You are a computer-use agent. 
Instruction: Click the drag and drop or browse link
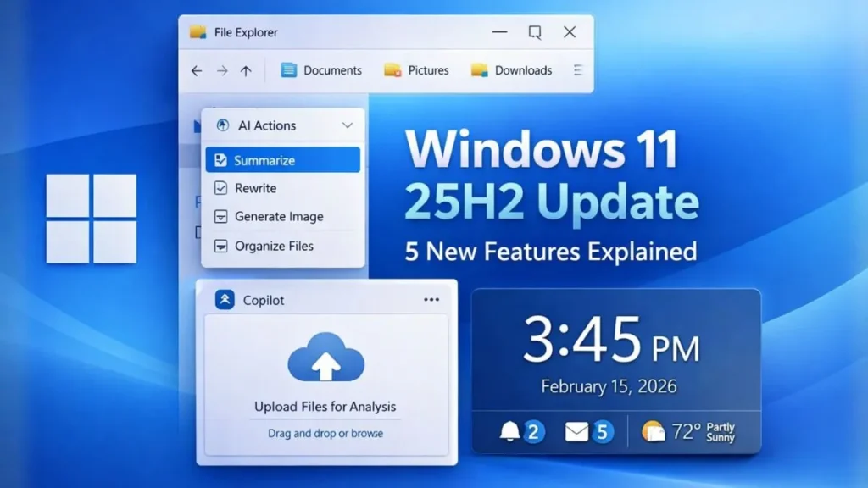(325, 432)
